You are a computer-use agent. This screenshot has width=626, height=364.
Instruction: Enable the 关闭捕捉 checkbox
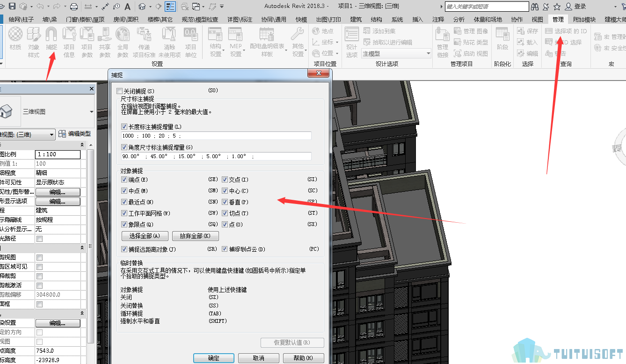[119, 91]
